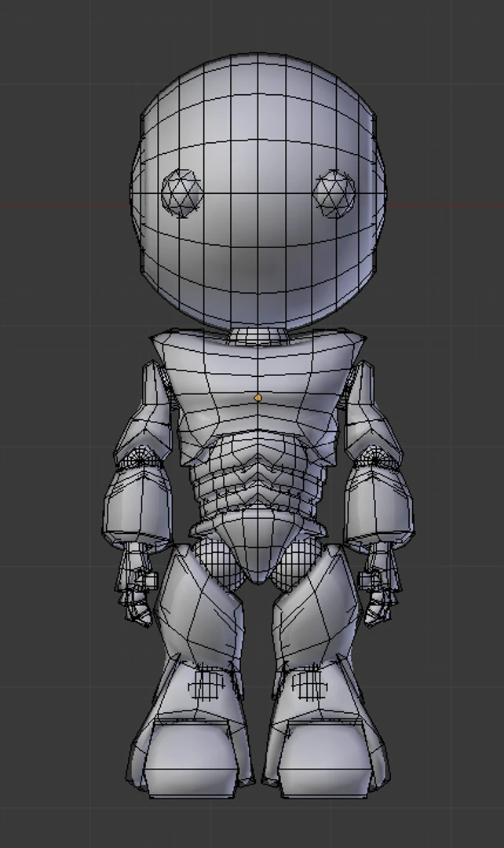Click the orange origin point on the chest
The image size is (504, 848).
[x=258, y=397]
